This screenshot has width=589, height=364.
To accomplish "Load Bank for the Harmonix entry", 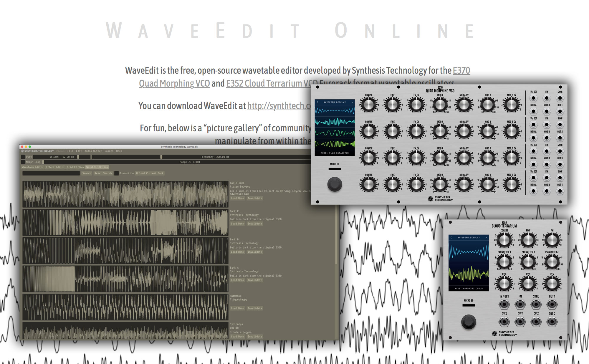I will point(237,309).
